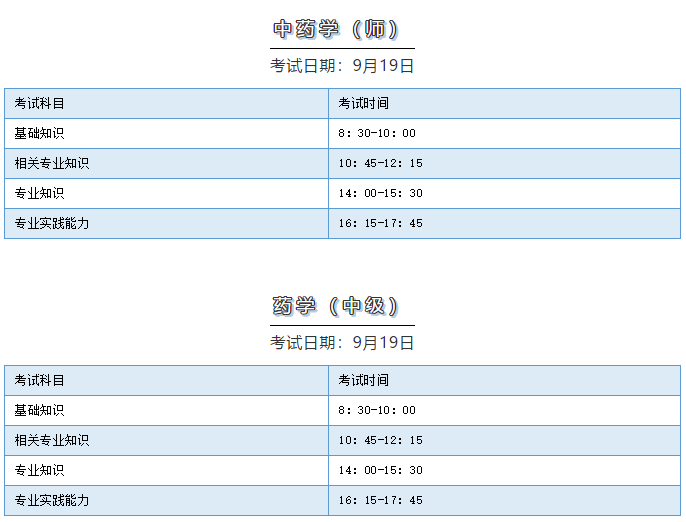Screen dimensions: 686x522
Task: Click 14:00-15:30 time in first table
Action: pos(380,193)
